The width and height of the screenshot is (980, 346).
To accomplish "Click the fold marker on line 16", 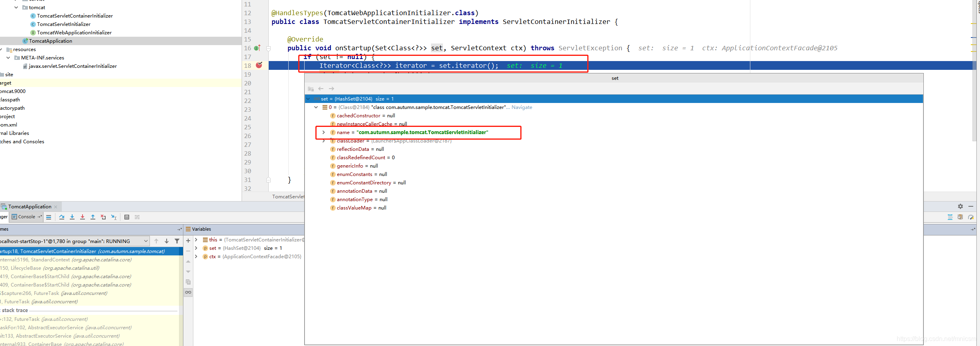I will click(268, 48).
